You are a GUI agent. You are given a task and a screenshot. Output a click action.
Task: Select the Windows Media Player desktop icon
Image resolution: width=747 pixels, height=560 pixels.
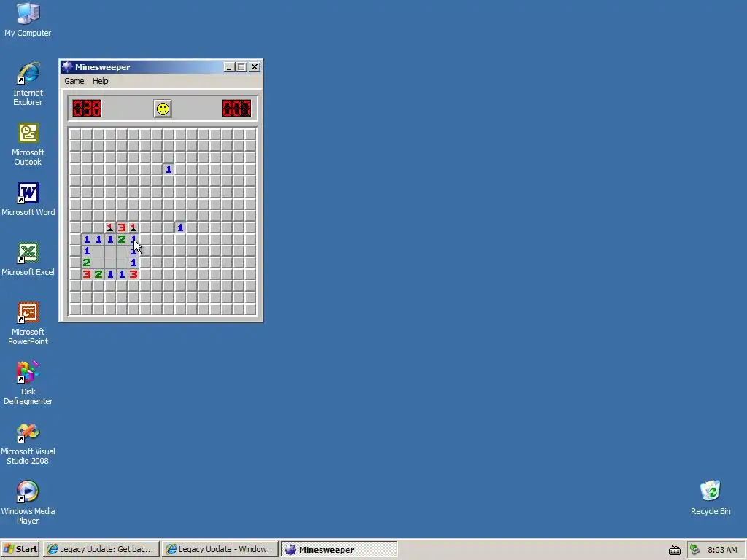coord(28,503)
